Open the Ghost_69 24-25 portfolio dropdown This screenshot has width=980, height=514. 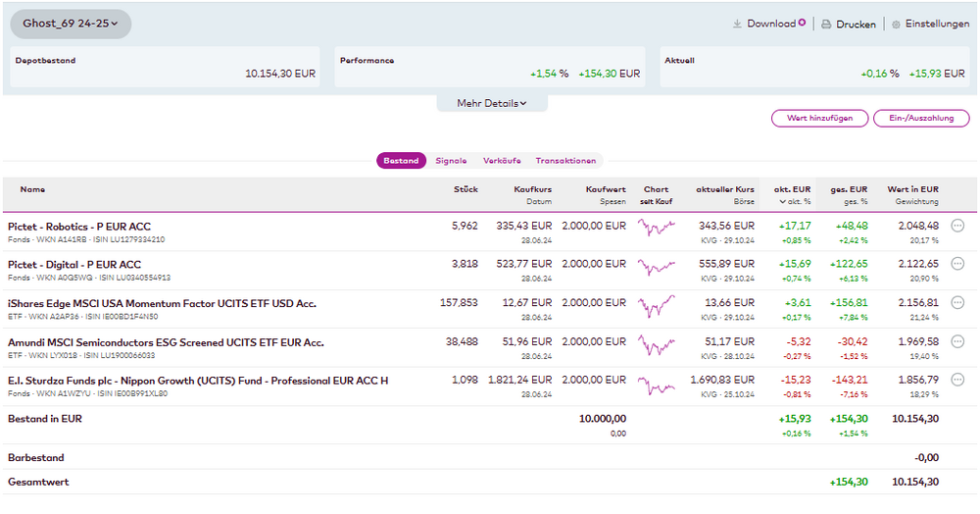click(71, 24)
